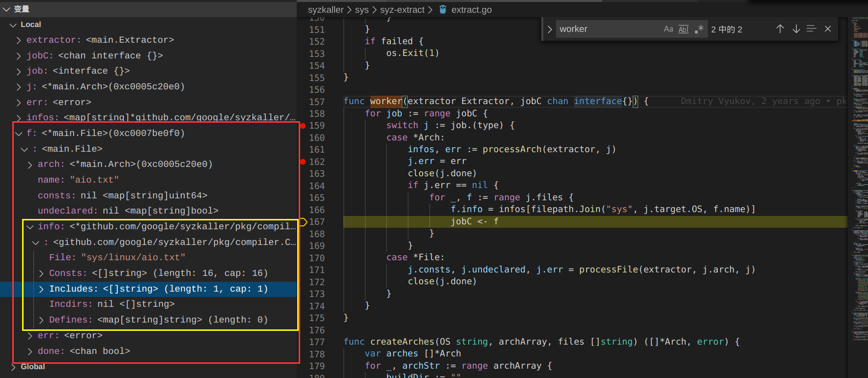The width and height of the screenshot is (868, 378).
Task: Toggle Match Case in find widget
Action: click(x=668, y=29)
